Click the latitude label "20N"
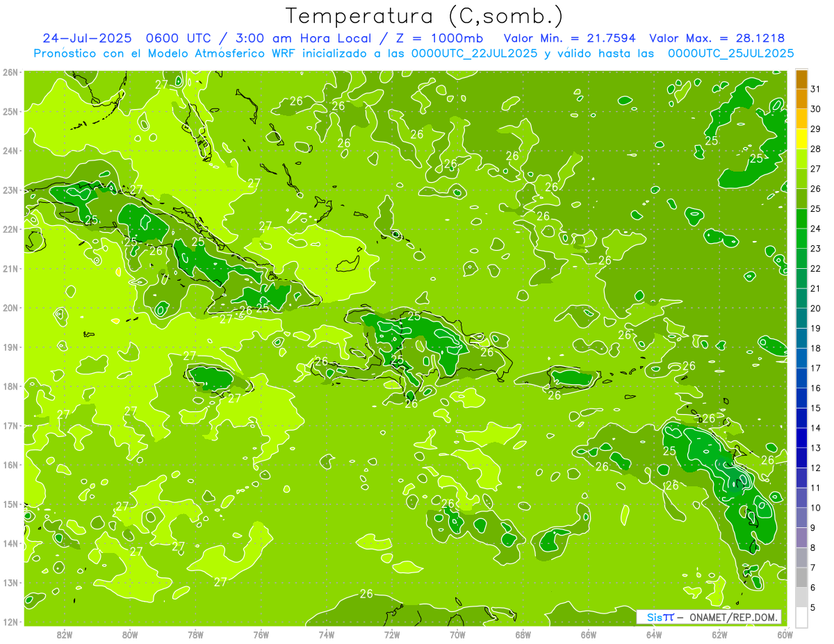 click(x=10, y=308)
